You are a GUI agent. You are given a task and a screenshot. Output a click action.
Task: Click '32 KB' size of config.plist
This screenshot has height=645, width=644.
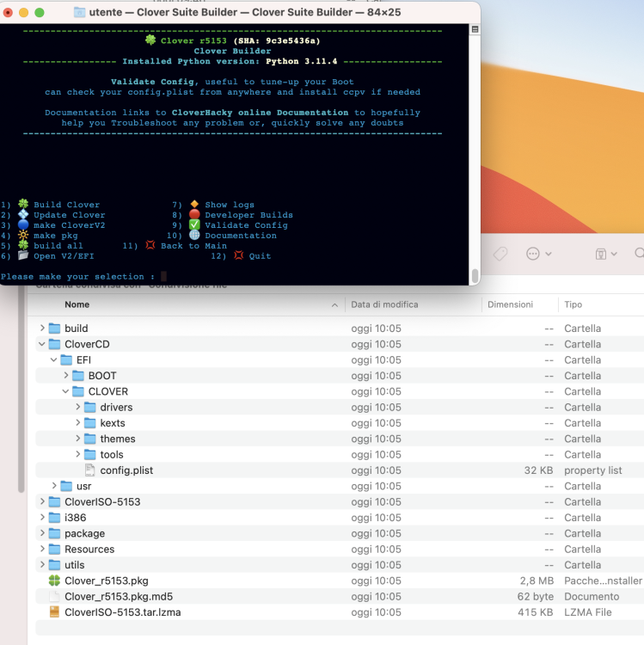coord(538,470)
